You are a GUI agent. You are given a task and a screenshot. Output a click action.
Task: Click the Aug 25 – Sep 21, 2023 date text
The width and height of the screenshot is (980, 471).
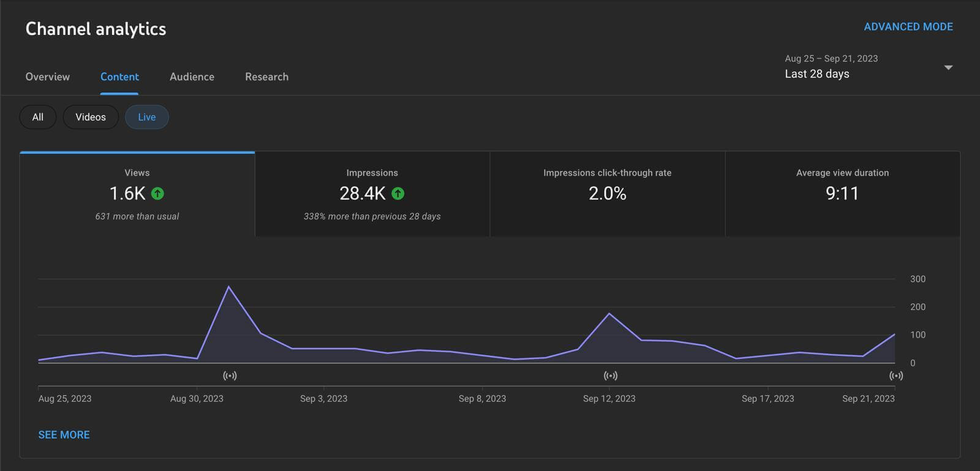pos(831,59)
